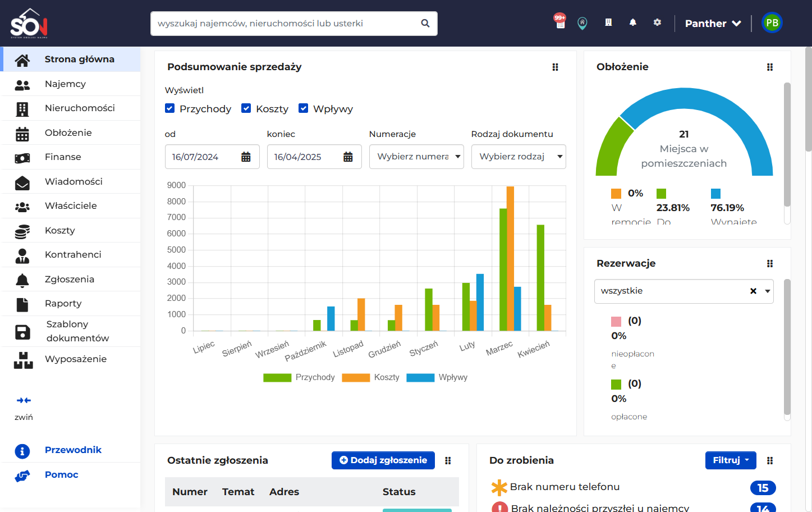Viewport: 812px width, 512px height.
Task: Collapse sidebar with the zwiń arrows icon
Action: tap(24, 400)
